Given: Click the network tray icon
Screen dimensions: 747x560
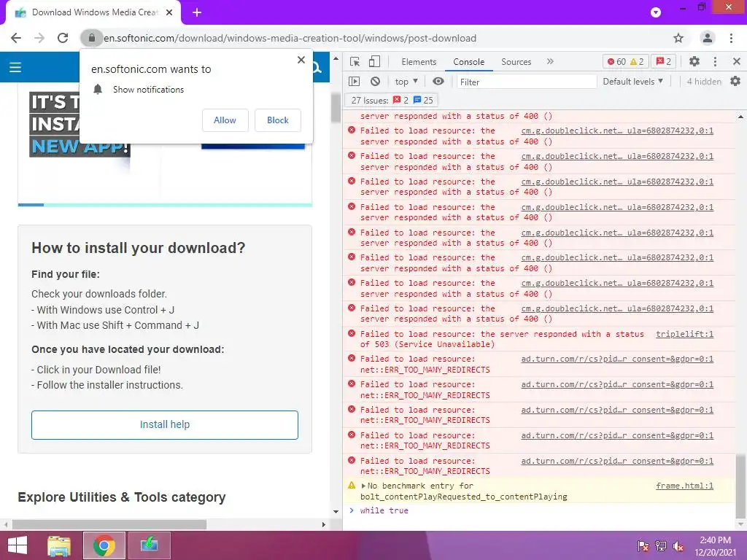Looking at the screenshot, I should tap(661, 545).
